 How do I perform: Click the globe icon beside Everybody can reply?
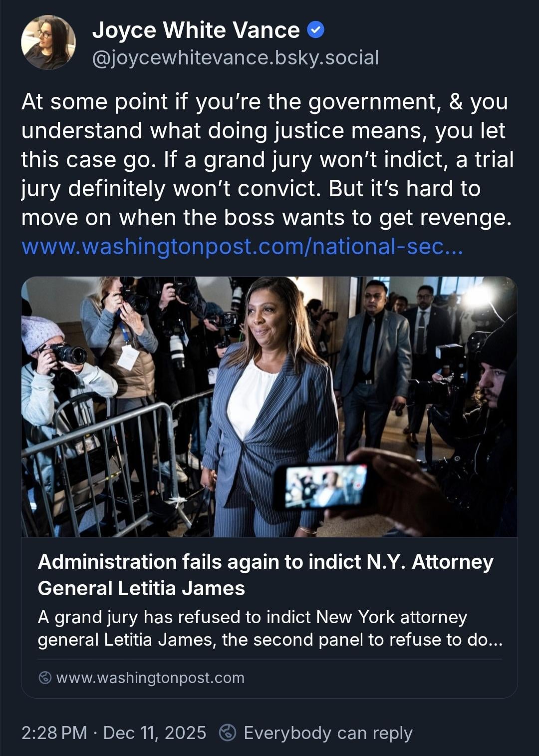pyautogui.click(x=228, y=733)
